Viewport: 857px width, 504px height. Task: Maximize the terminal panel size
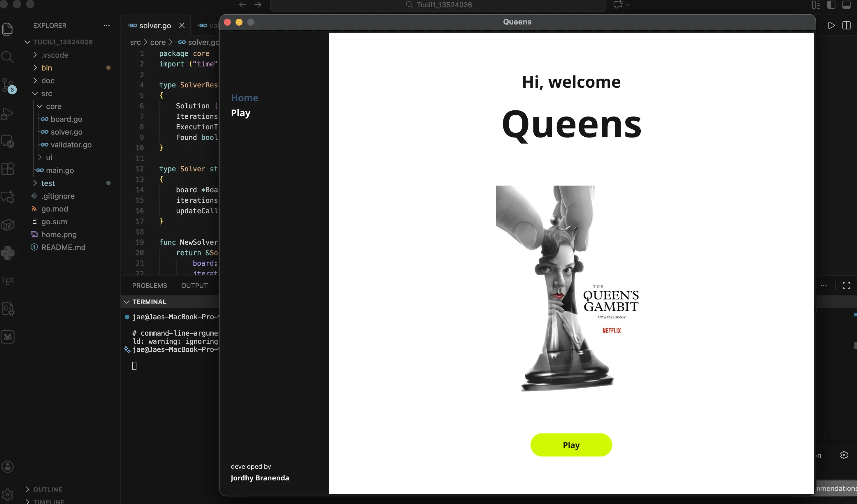click(846, 286)
